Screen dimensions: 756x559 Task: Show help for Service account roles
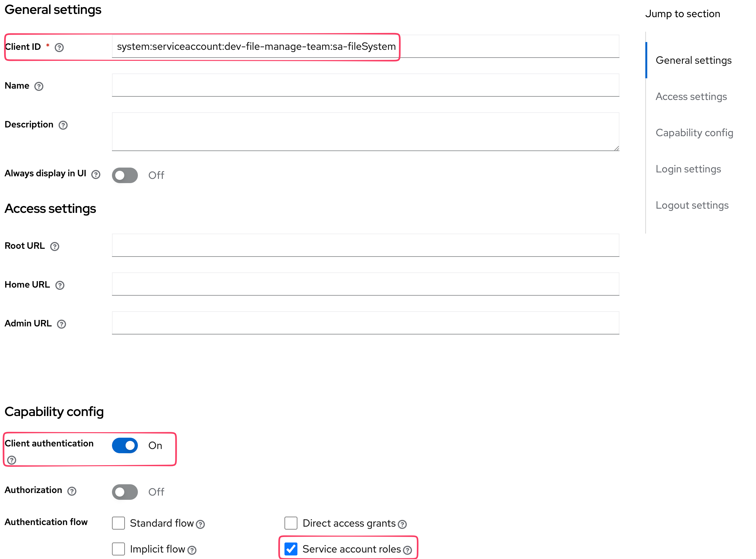(408, 550)
